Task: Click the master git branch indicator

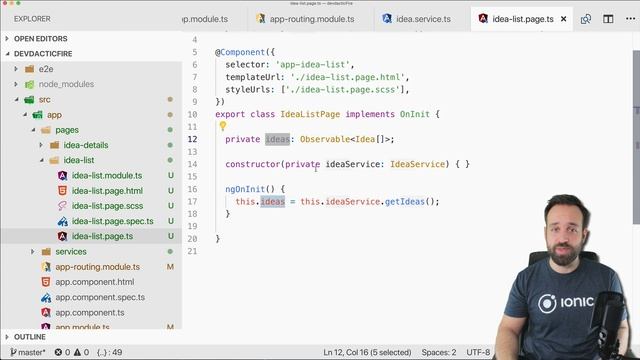Action: tap(28, 352)
